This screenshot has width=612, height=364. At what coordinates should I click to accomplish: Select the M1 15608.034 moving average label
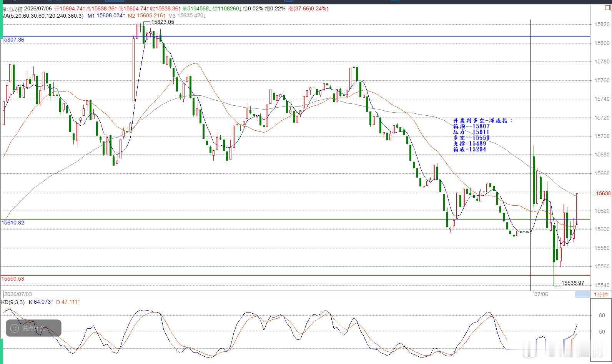click(x=106, y=16)
